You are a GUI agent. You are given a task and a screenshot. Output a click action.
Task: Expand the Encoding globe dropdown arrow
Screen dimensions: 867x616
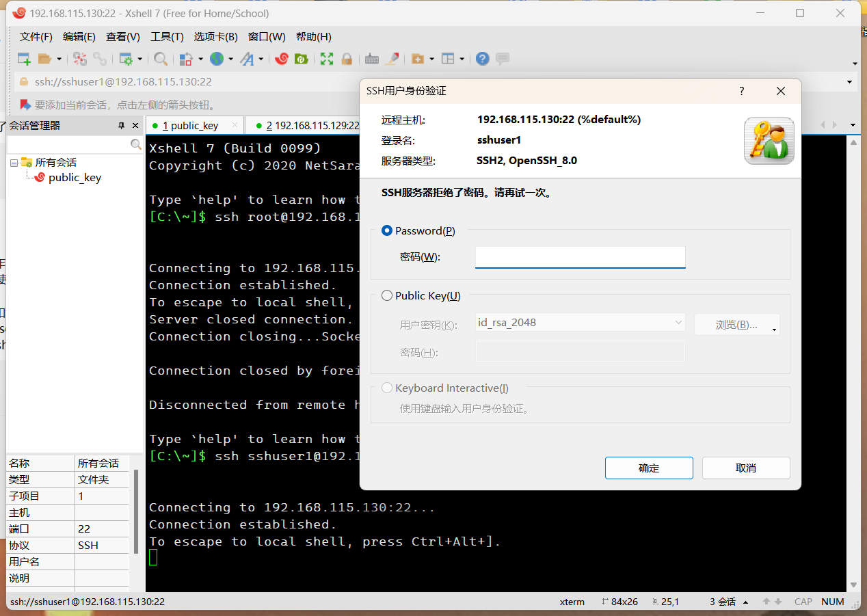tap(231, 59)
